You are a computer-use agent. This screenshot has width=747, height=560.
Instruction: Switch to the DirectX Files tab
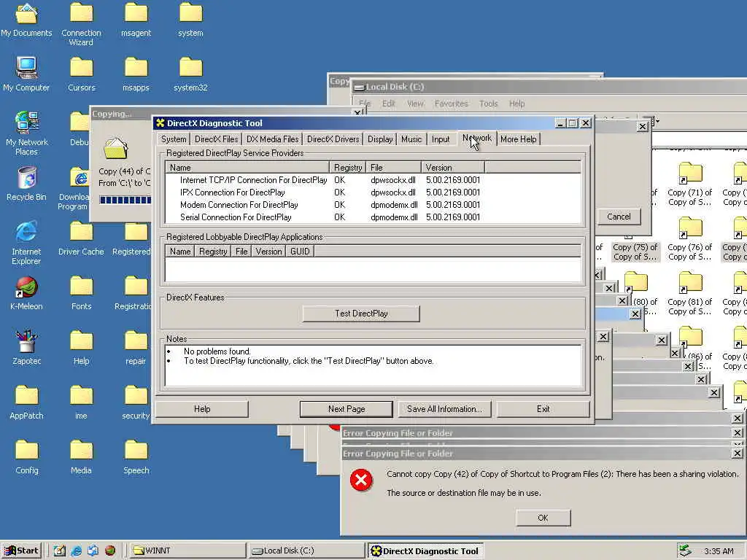click(216, 139)
